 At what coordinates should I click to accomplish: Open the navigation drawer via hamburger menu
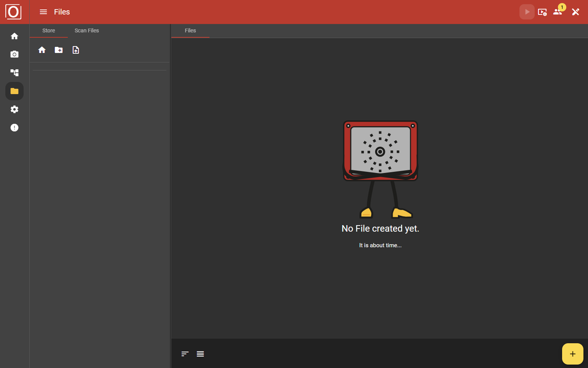click(x=43, y=12)
